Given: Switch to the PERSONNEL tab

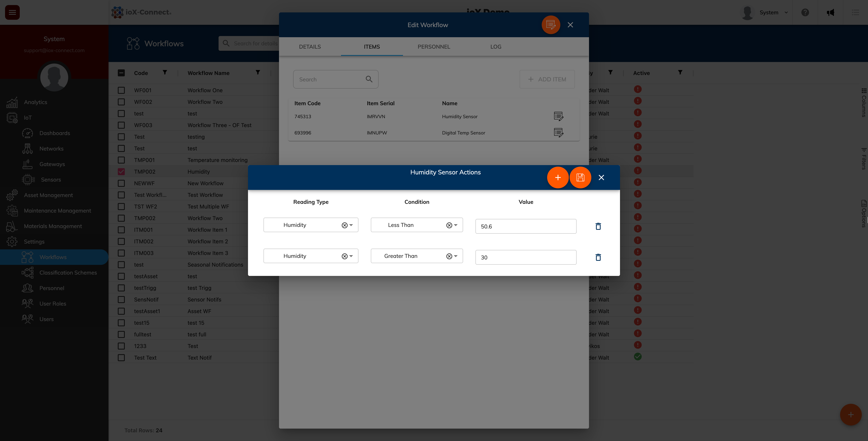Looking at the screenshot, I should pyautogui.click(x=434, y=47).
